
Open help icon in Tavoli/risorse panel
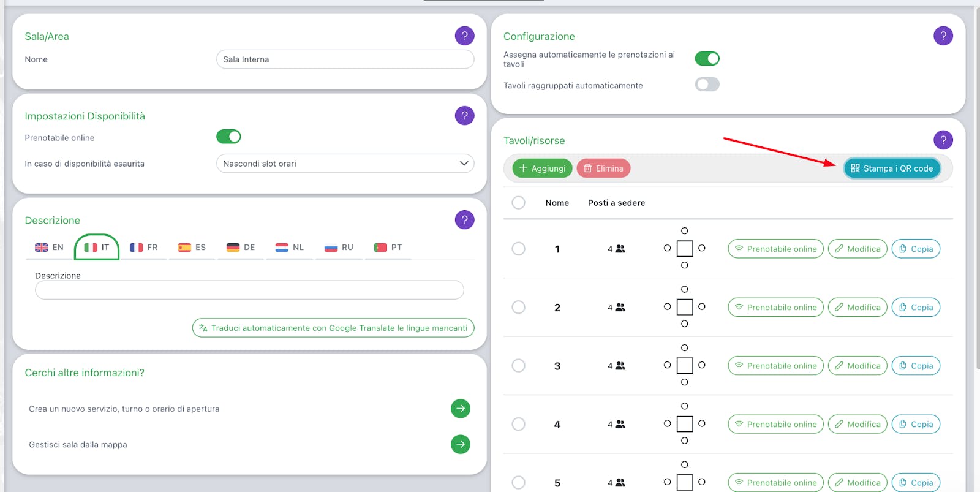(x=943, y=140)
